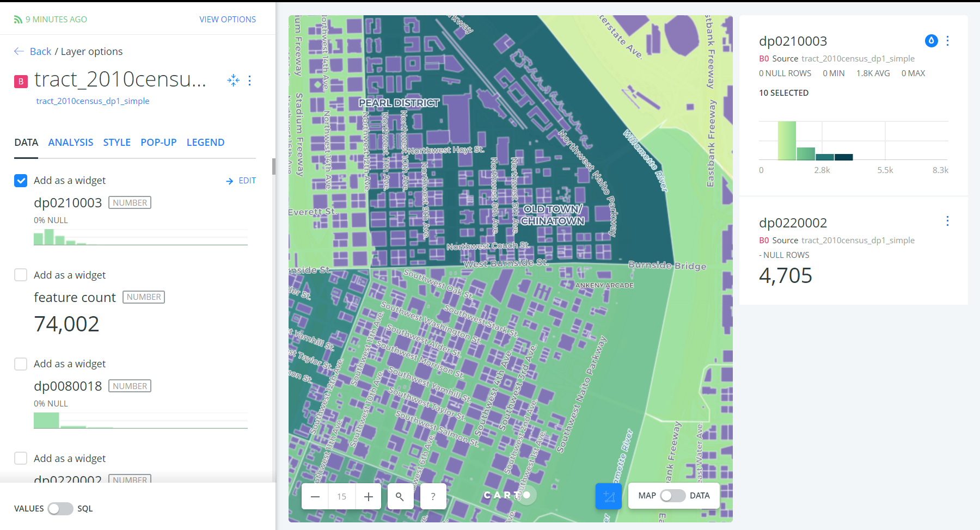
Task: Zoom out the map with minus button
Action: (315, 496)
